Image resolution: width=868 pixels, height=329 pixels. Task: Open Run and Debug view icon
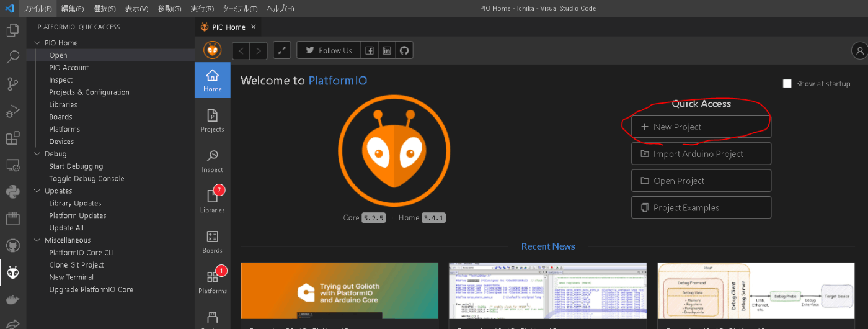[12, 111]
